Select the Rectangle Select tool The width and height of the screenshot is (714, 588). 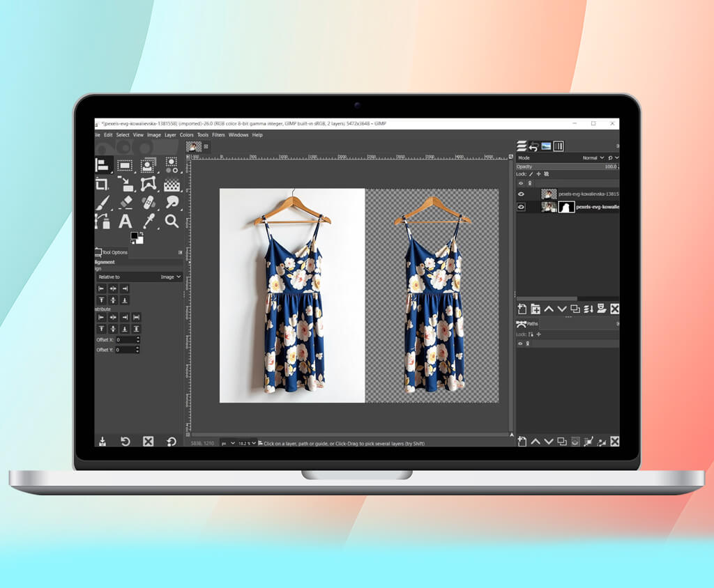pos(125,165)
